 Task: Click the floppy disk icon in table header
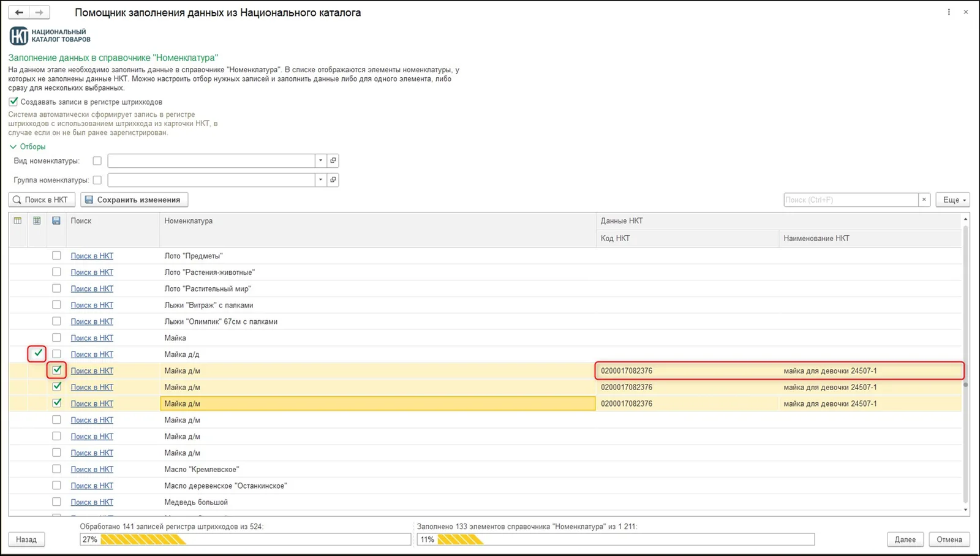click(x=56, y=221)
